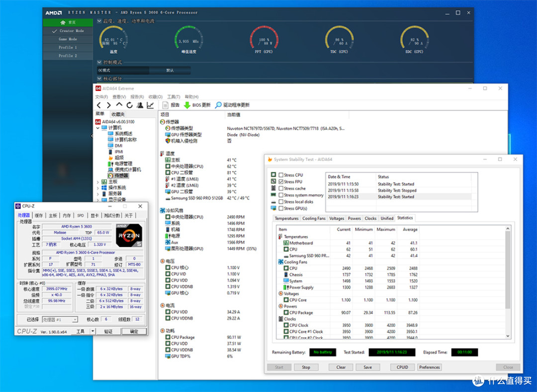Click the PPT (CPU) red gauge

pos(264,39)
